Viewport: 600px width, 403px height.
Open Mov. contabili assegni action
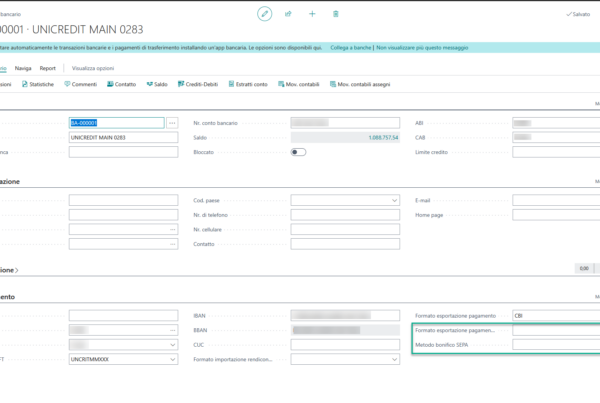[360, 84]
